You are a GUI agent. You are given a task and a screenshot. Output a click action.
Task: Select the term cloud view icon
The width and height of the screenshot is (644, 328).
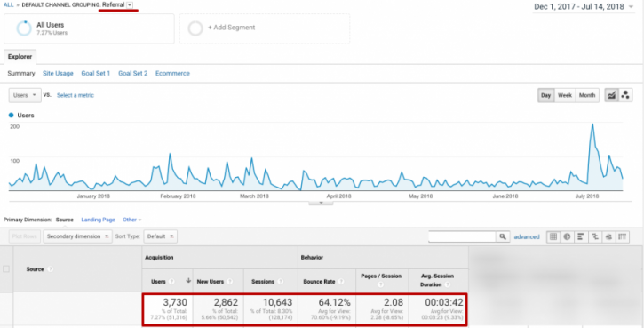click(608, 236)
